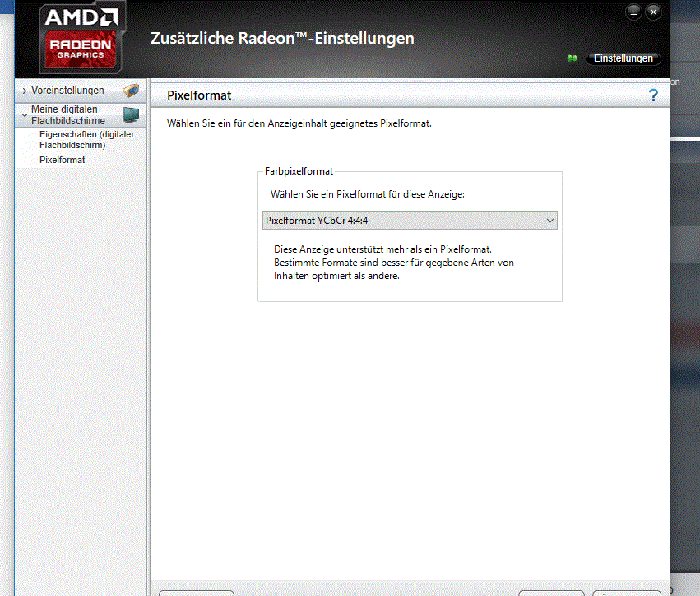Click the AMD Radeon Graphics logo

pyautogui.click(x=81, y=40)
